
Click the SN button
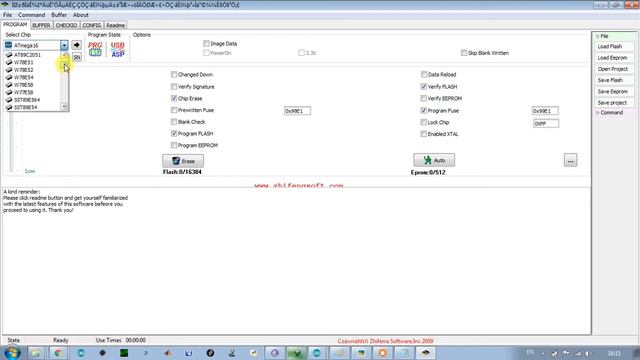77,57
